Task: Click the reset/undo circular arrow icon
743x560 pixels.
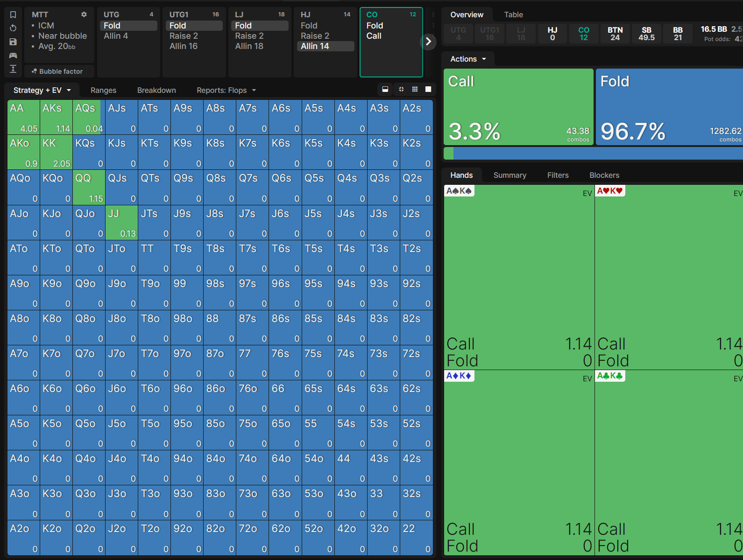Action: (13, 28)
